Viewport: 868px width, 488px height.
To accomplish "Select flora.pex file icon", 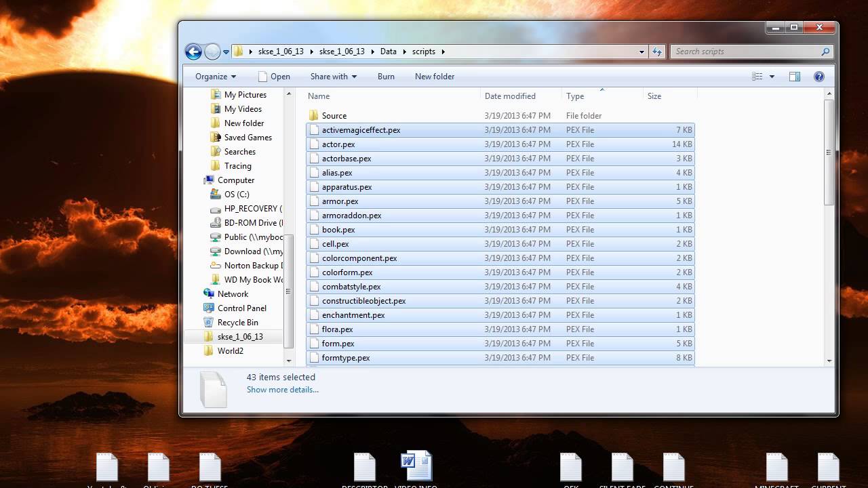I will (313, 329).
